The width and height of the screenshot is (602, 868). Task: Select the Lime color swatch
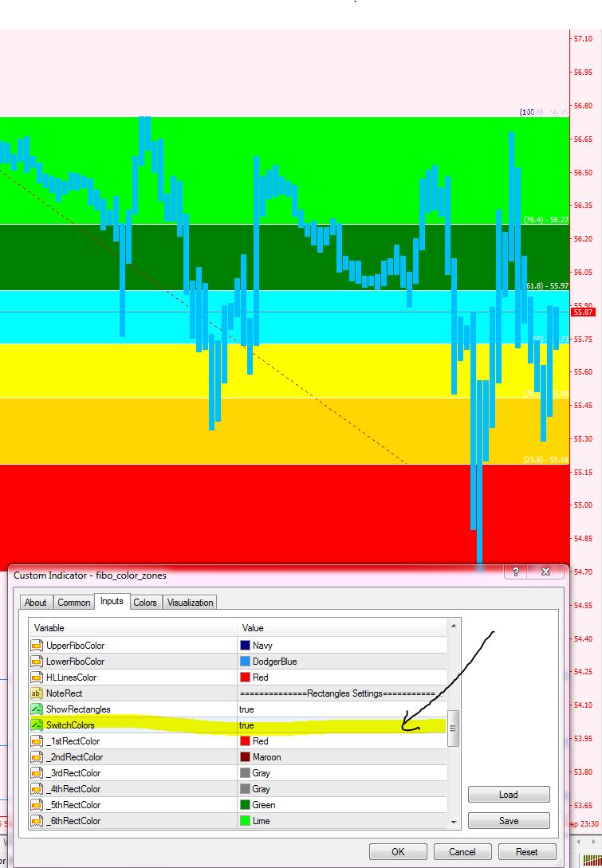[245, 821]
